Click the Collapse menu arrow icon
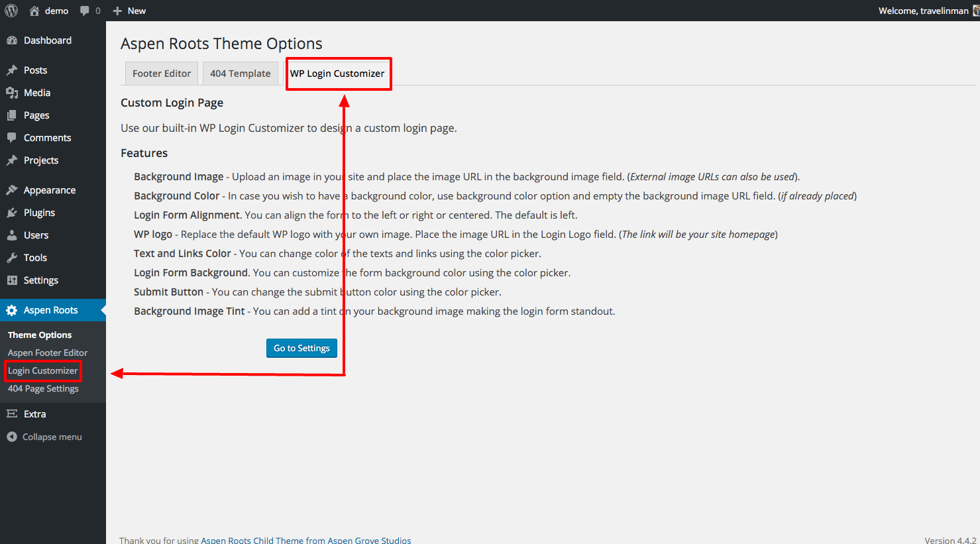 (x=12, y=437)
